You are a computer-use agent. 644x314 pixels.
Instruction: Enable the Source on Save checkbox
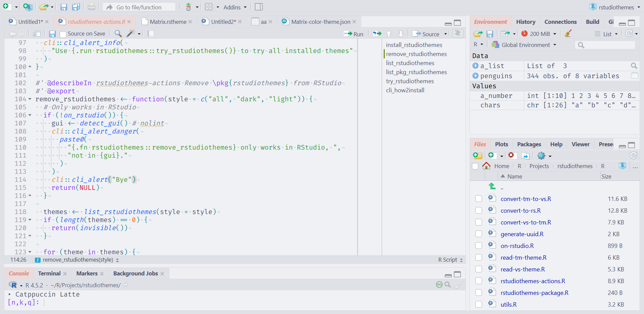pos(63,34)
